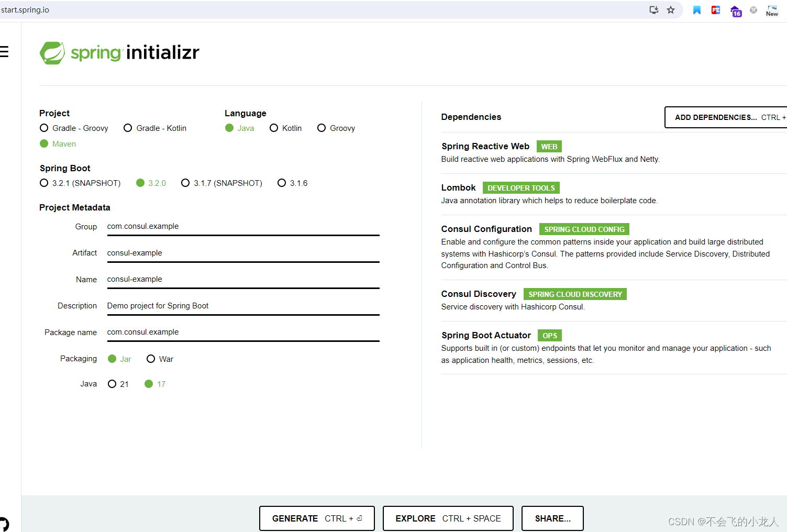Edit the Package name field
787x532 pixels.
[243, 332]
